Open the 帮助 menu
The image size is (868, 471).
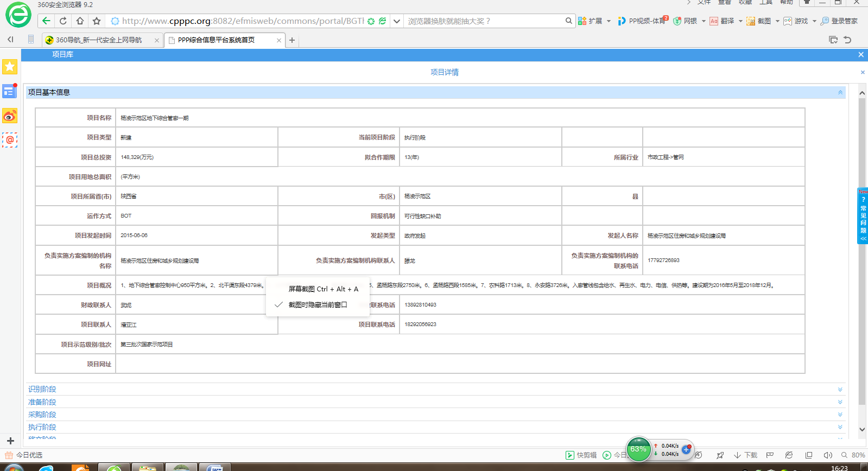point(787,2)
